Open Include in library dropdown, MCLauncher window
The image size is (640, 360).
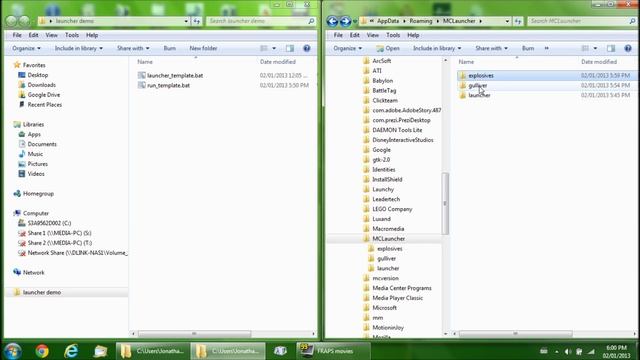(x=437, y=48)
